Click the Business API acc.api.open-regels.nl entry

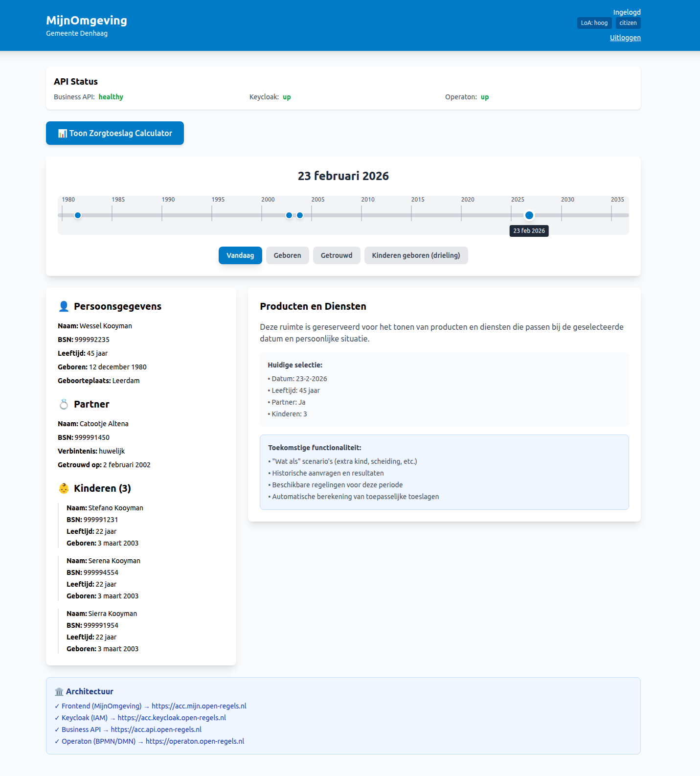[x=128, y=730]
